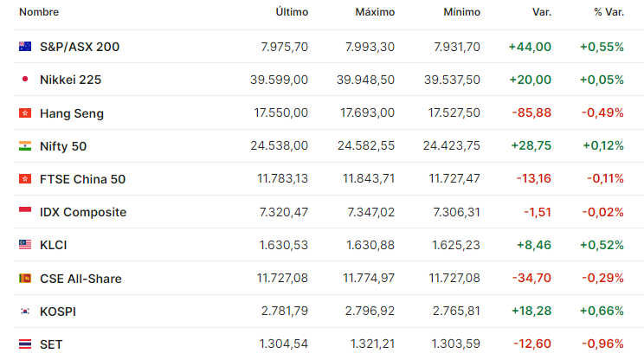This screenshot has height=360, width=644.
Task: Open the Hang Seng index link
Action: tap(72, 113)
